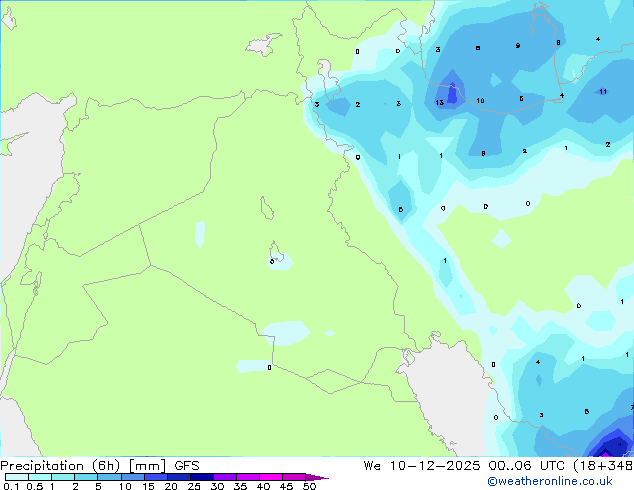
Task: Click the 45–50 mm legend swatch
Action: [294, 477]
